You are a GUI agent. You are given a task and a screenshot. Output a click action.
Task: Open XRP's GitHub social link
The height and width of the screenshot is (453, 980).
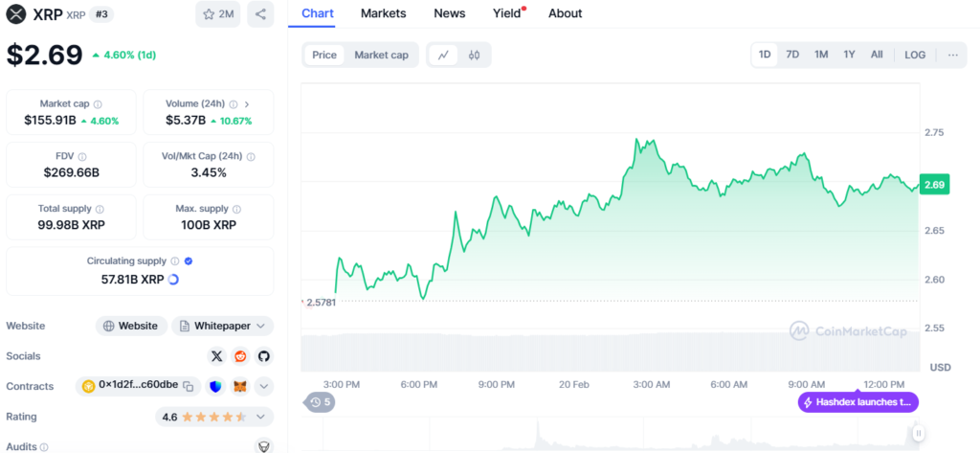(x=264, y=356)
